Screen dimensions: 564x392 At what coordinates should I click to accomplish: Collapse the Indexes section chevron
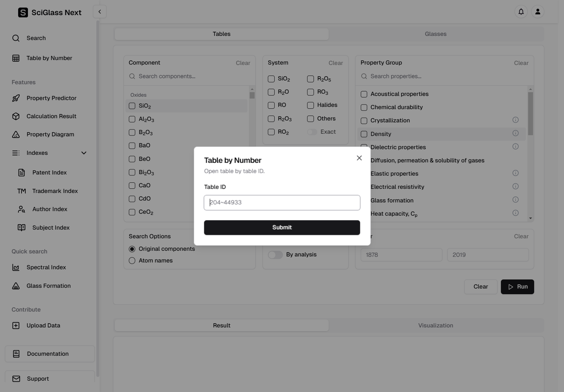(x=84, y=153)
